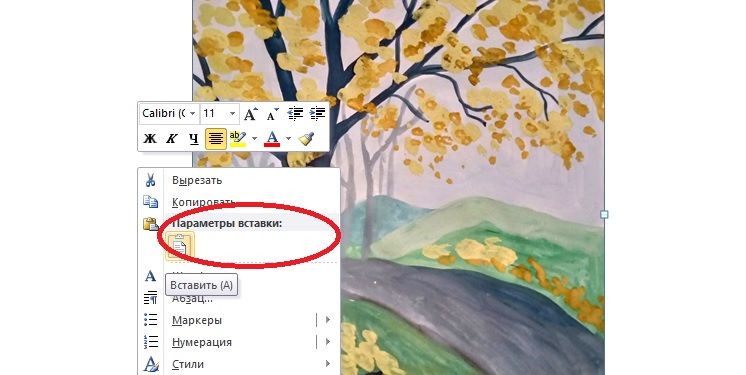
Task: Toggle bold Ж formatting
Action: tap(150, 138)
